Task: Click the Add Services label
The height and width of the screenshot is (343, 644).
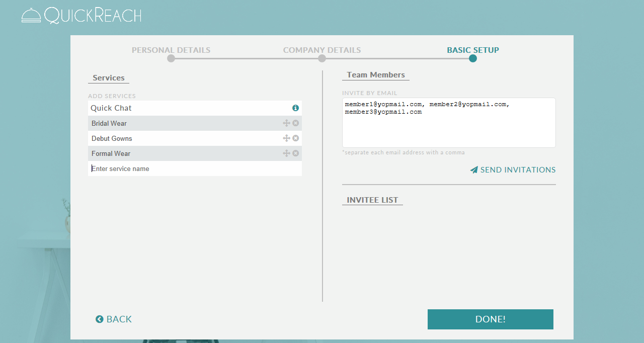Action: [112, 96]
